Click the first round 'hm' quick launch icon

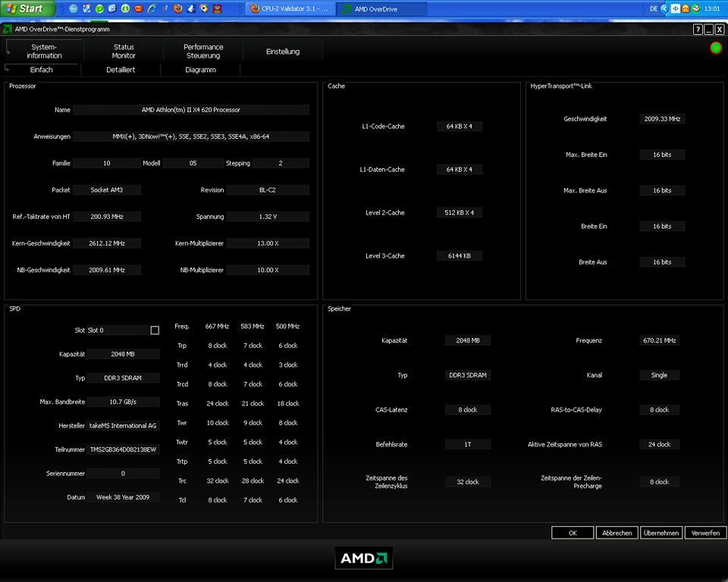[x=74, y=8]
